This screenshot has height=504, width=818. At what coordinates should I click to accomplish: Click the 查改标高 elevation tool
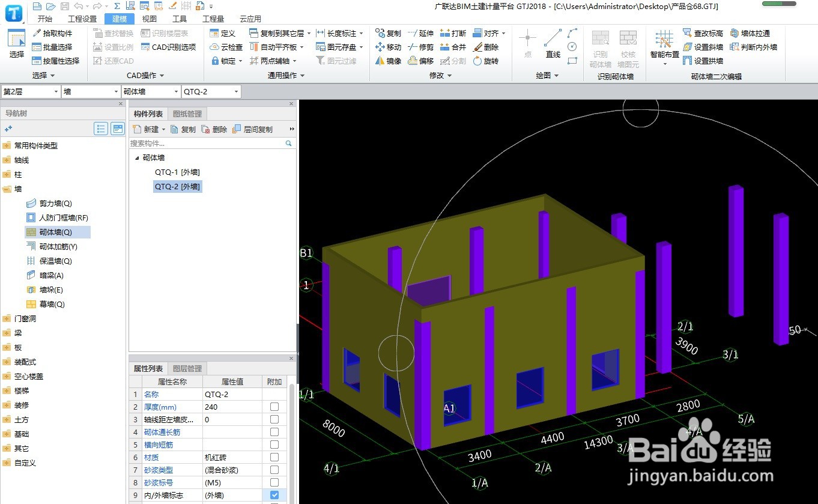click(x=703, y=33)
